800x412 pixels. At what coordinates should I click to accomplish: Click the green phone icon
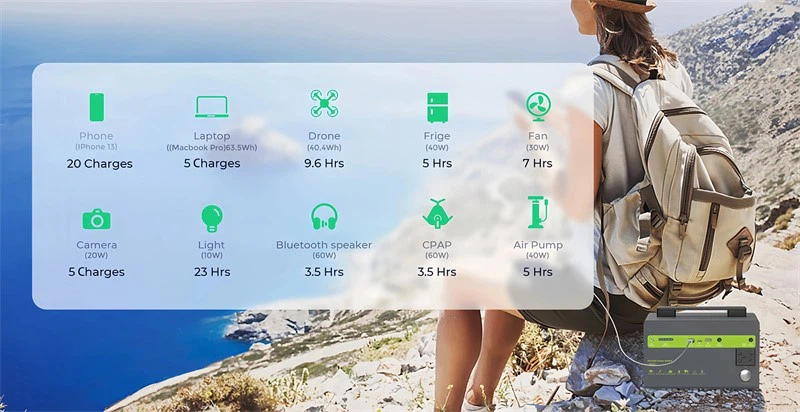[97, 107]
